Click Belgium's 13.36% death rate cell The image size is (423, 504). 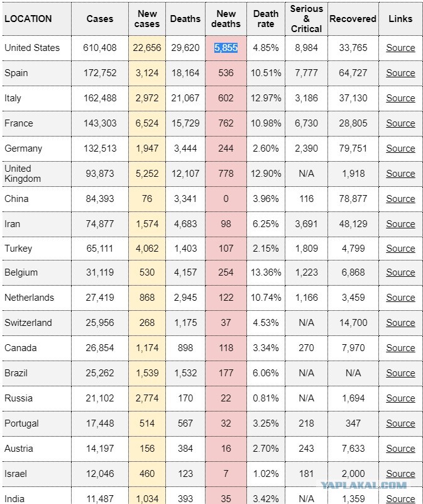266,272
